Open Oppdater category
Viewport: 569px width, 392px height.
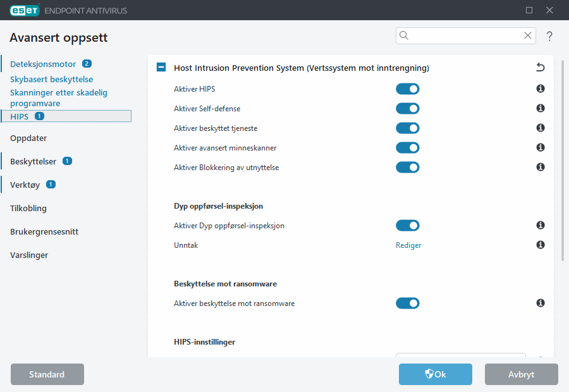tap(28, 138)
